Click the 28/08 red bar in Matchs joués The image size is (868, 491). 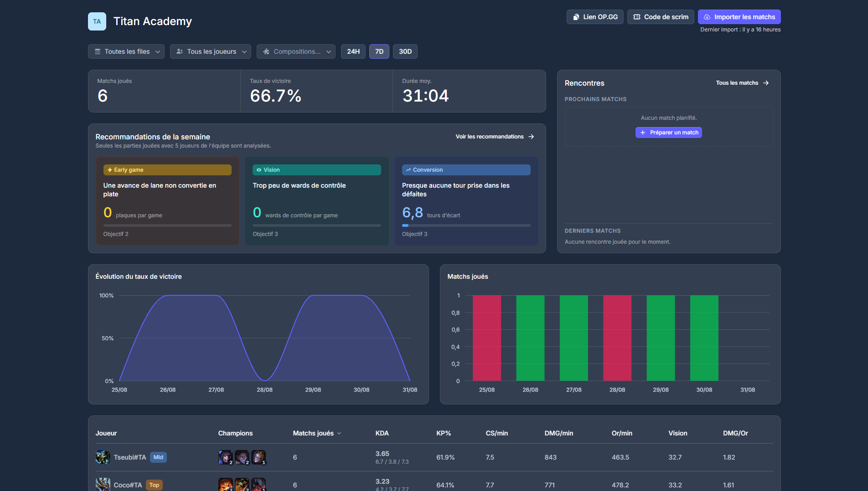(x=617, y=338)
